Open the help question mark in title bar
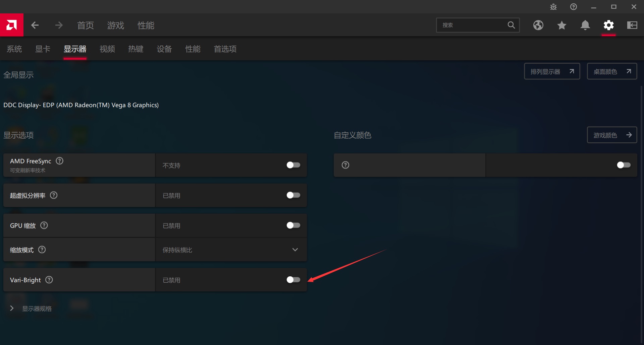644x345 pixels. point(574,7)
